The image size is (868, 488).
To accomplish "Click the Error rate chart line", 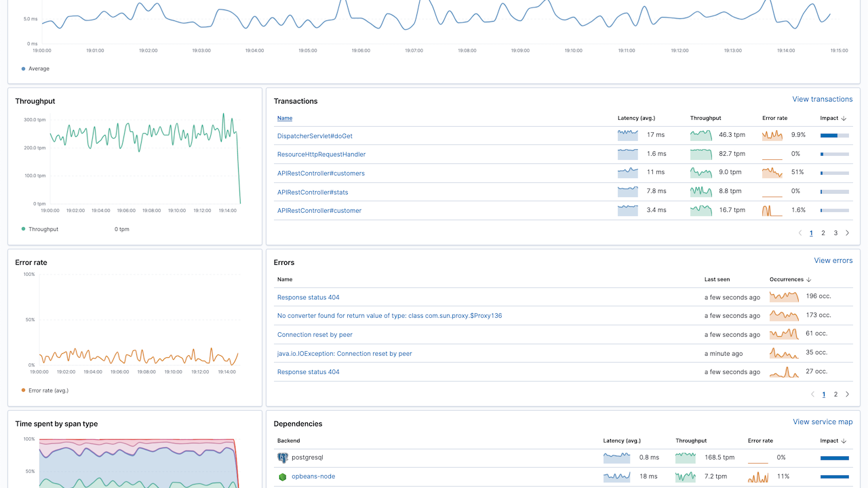I will pos(138,356).
